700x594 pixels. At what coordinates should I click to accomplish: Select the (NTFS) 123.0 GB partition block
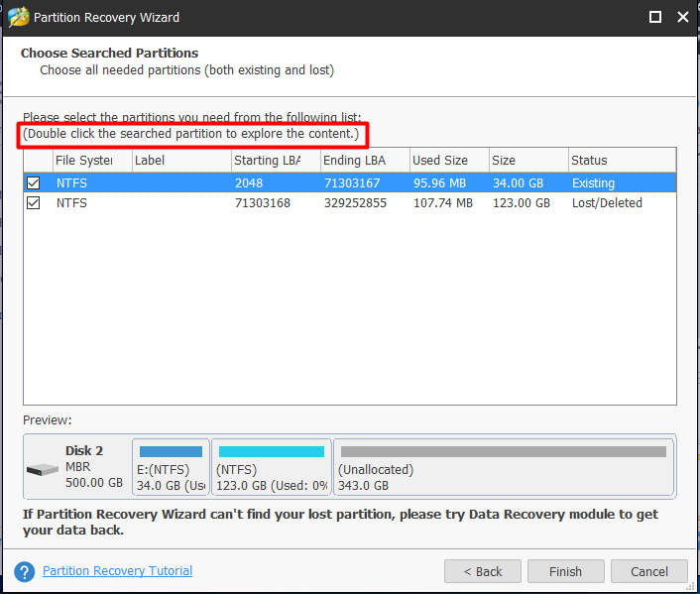[x=272, y=467]
